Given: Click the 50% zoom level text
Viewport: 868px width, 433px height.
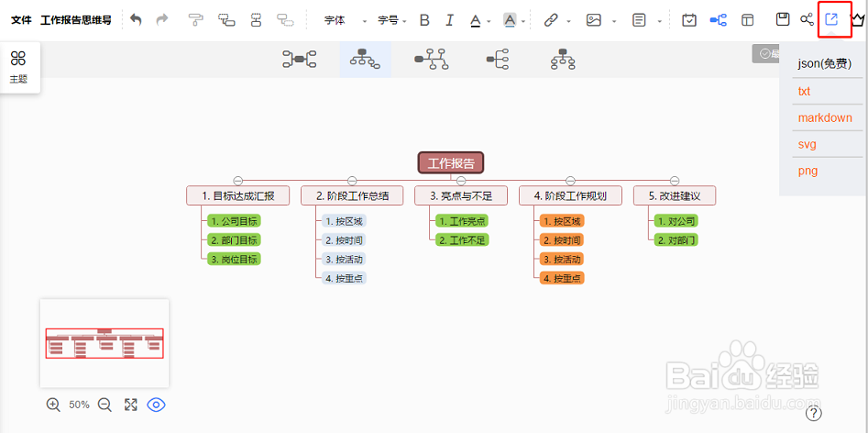Looking at the screenshot, I should [x=79, y=405].
